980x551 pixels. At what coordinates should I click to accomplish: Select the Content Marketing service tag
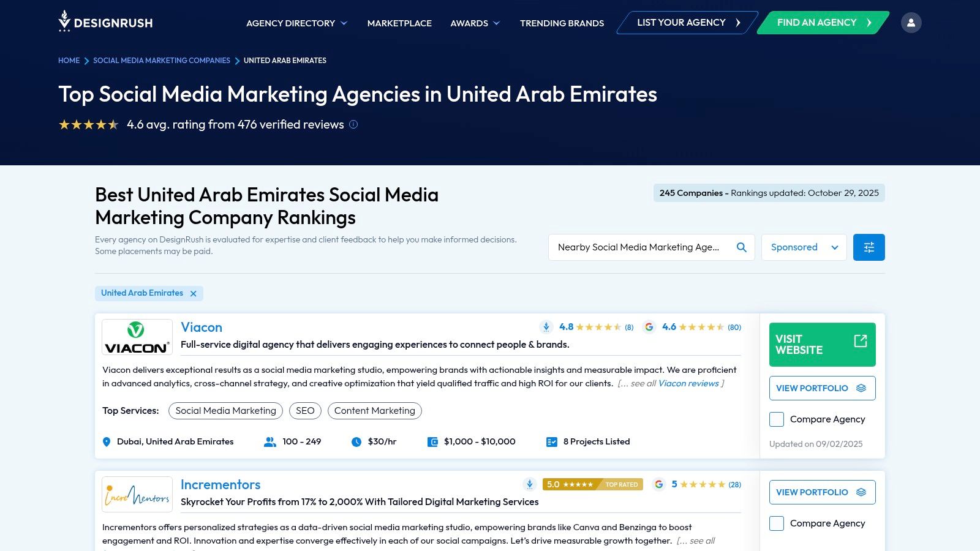click(x=375, y=411)
